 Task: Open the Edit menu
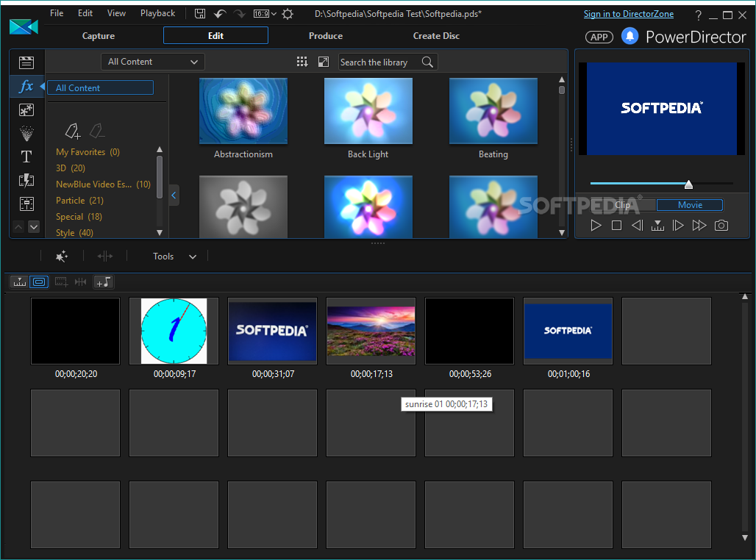point(85,13)
